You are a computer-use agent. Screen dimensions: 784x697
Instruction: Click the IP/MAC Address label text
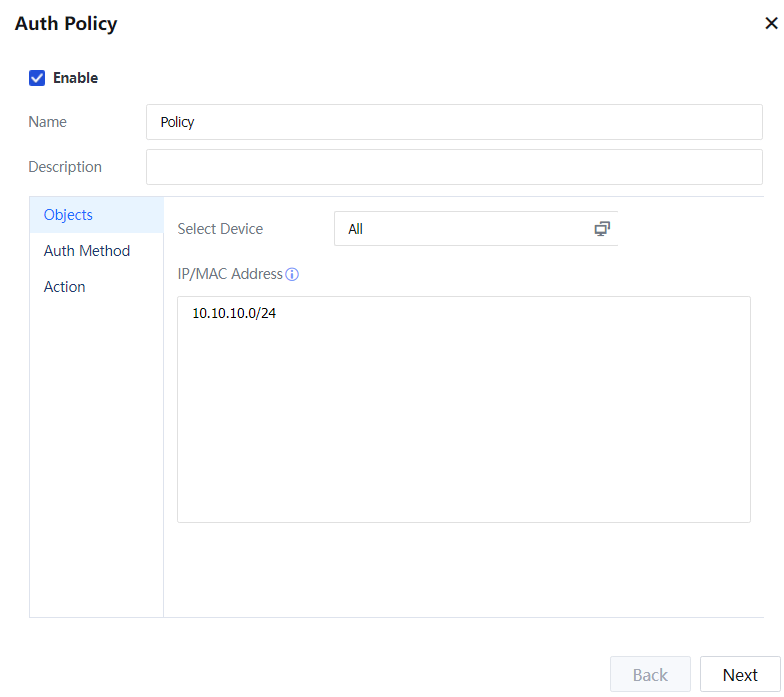tap(230, 274)
